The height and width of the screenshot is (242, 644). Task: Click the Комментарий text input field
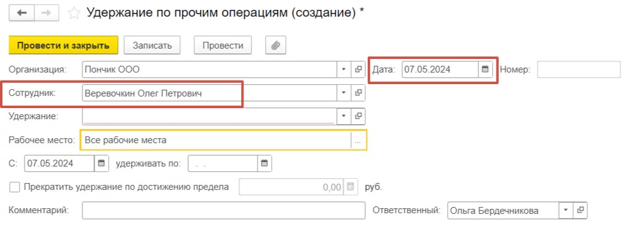point(223,211)
